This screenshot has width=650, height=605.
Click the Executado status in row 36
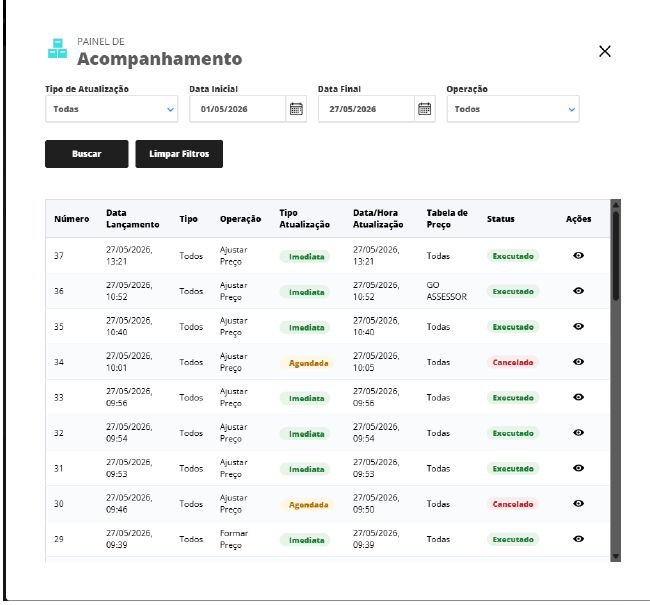[x=513, y=291]
